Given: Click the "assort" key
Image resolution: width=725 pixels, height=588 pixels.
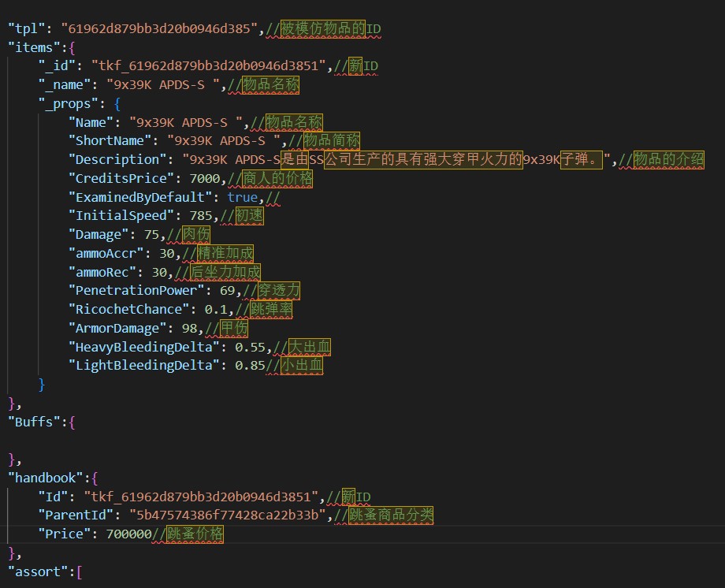Looking at the screenshot, I should (x=38, y=572).
